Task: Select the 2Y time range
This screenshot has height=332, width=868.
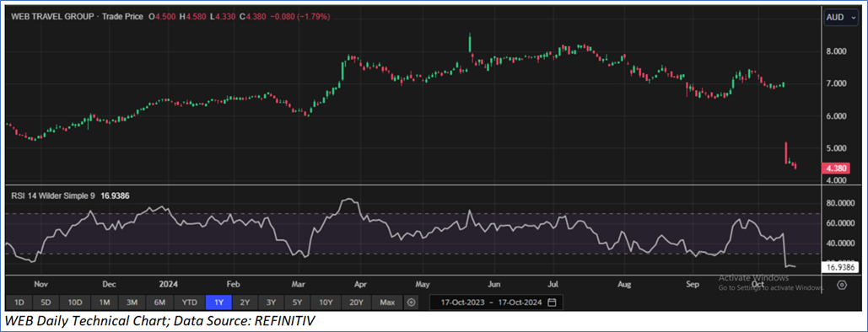Action: click(x=245, y=303)
